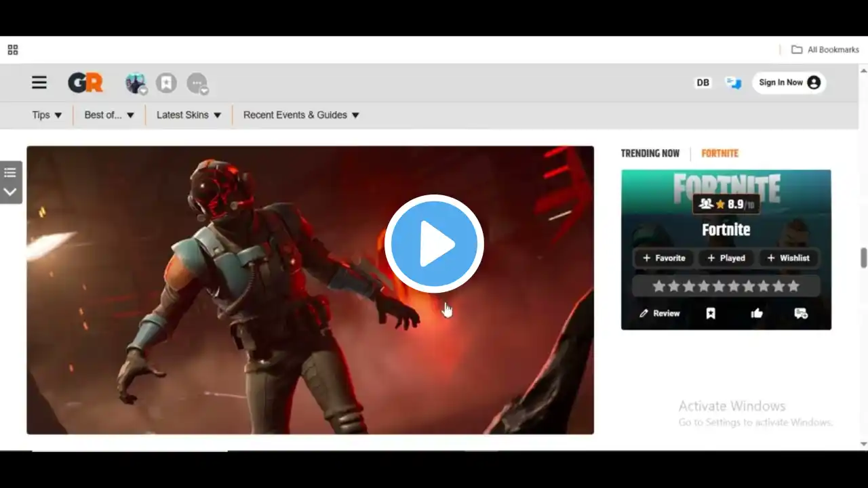Click the scrollbar up arrow
The height and width of the screenshot is (488, 868).
coord(863,70)
